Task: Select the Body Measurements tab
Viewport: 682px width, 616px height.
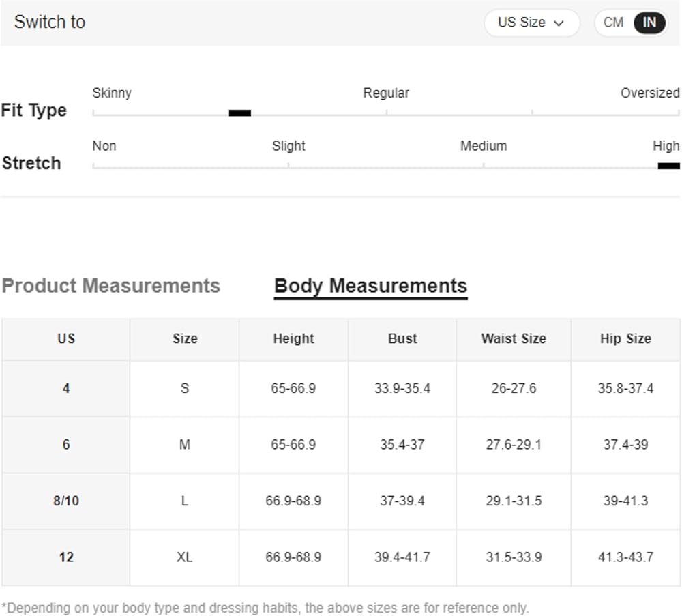Action: pyautogui.click(x=370, y=286)
